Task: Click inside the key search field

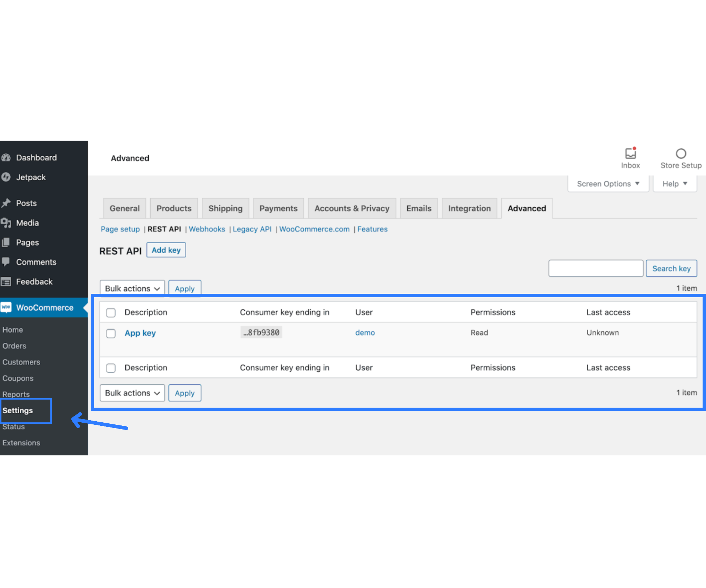Action: pos(595,268)
